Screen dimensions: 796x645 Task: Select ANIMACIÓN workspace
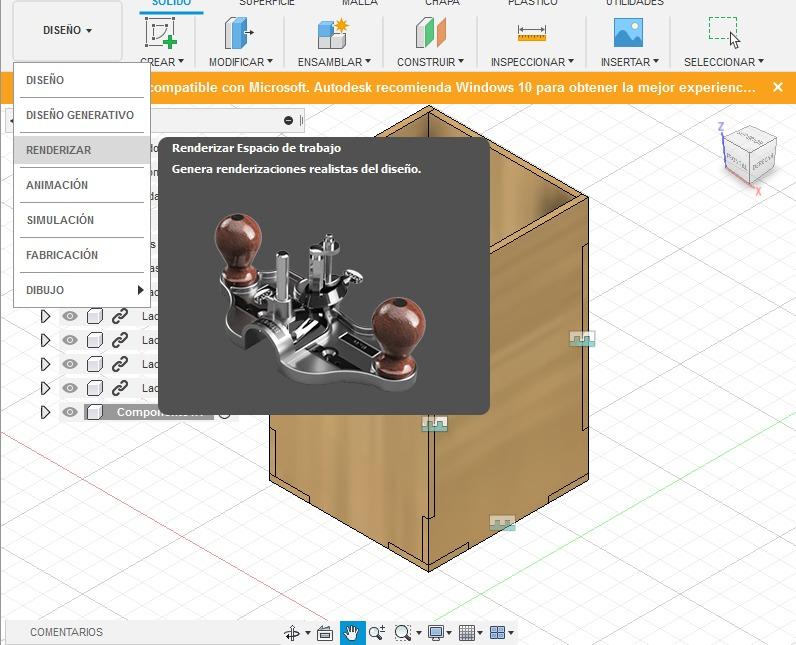coord(82,185)
